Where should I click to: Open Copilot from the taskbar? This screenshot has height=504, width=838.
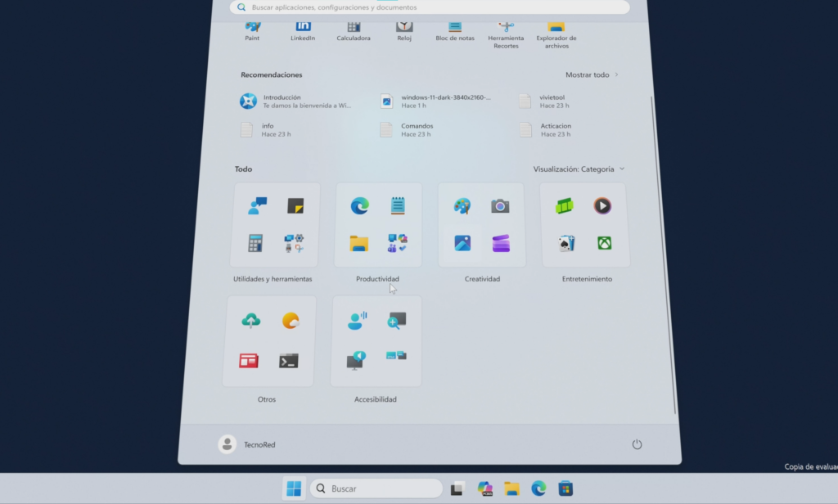click(x=484, y=488)
